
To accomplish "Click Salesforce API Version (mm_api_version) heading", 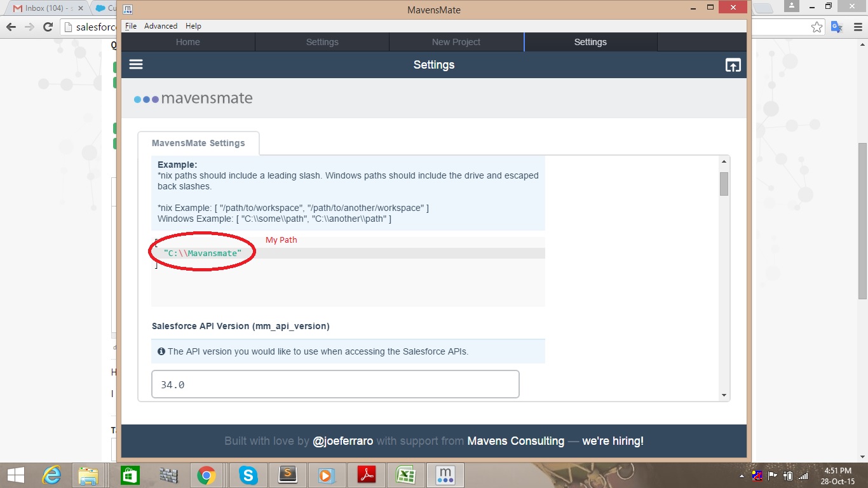I will [241, 326].
